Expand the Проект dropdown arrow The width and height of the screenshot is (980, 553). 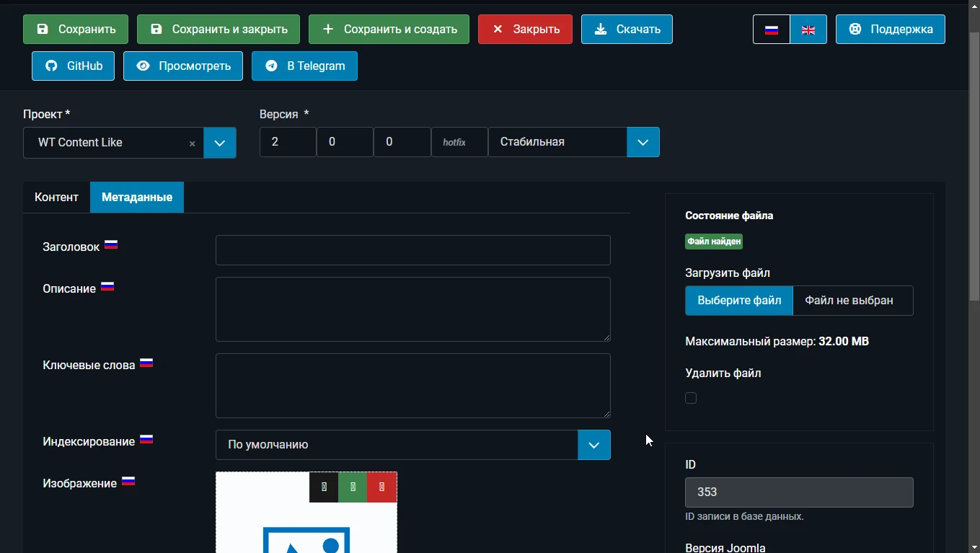click(220, 143)
